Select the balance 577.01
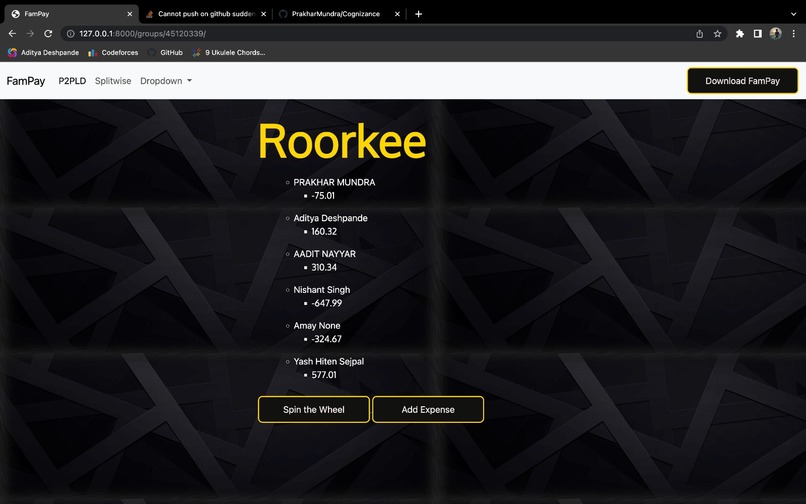This screenshot has height=504, width=806. click(324, 375)
